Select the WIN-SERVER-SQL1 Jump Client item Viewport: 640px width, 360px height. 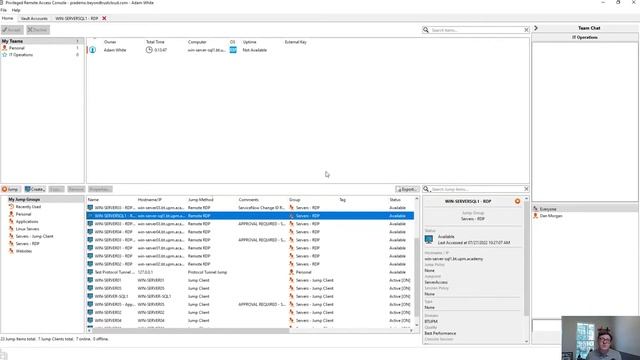tap(250, 296)
